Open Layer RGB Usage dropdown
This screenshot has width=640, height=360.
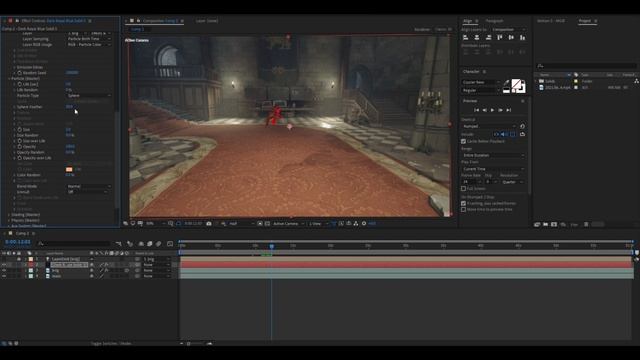89,44
